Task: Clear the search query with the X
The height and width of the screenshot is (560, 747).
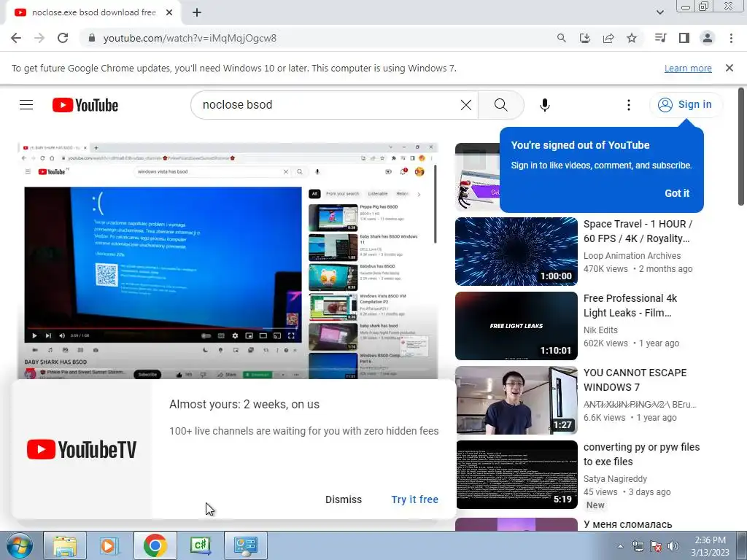Action: pyautogui.click(x=466, y=105)
